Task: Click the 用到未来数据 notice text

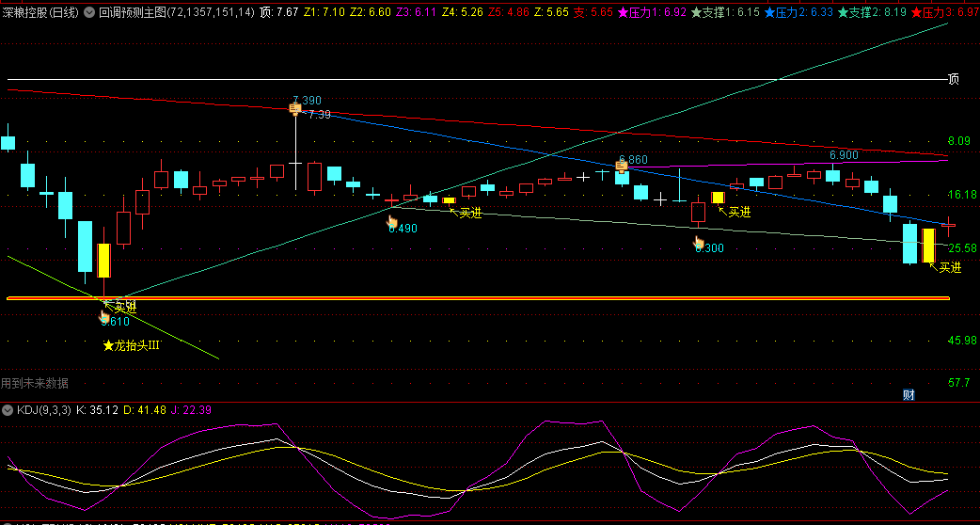Action: tap(35, 383)
